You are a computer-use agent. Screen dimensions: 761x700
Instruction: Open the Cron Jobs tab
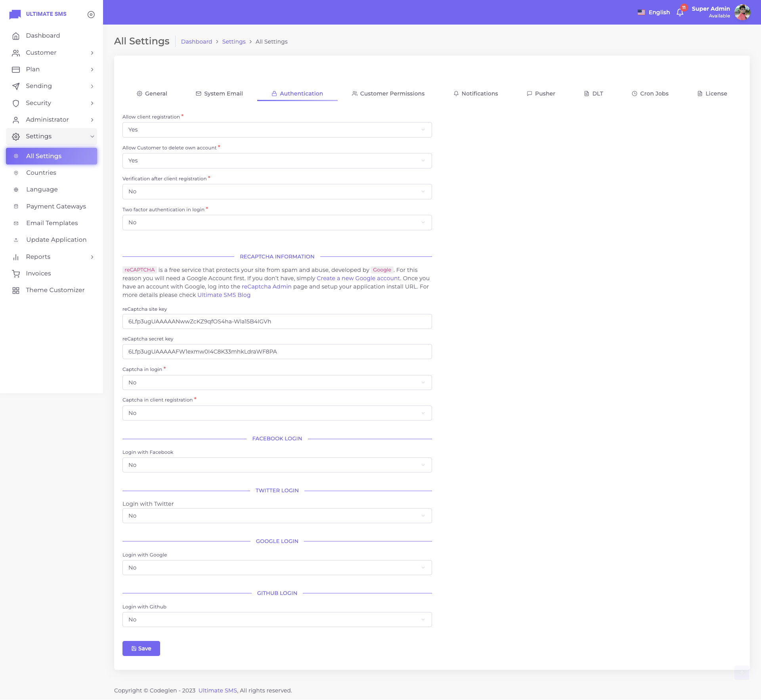click(650, 94)
